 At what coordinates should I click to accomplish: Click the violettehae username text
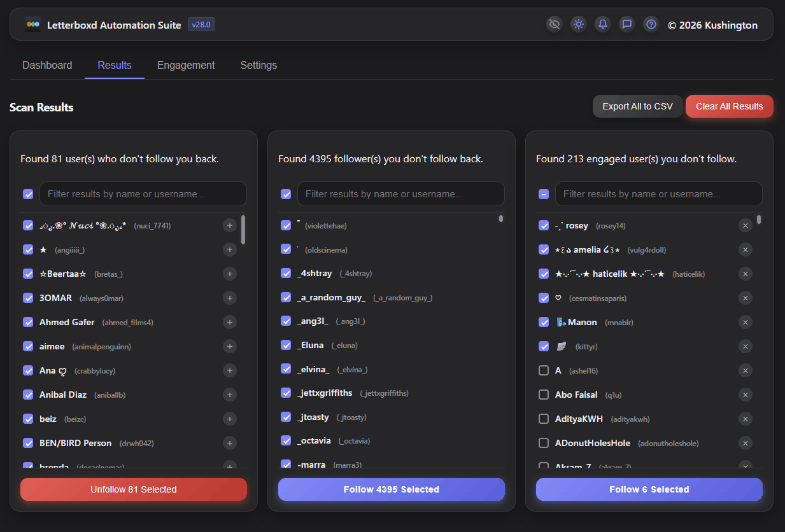point(326,226)
